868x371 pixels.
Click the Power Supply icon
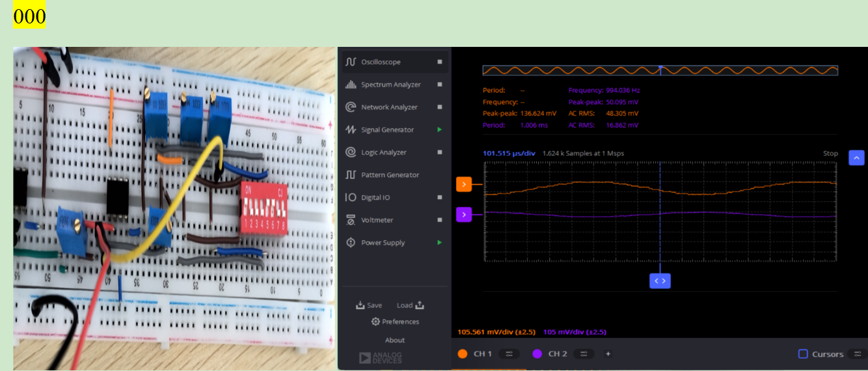[351, 243]
